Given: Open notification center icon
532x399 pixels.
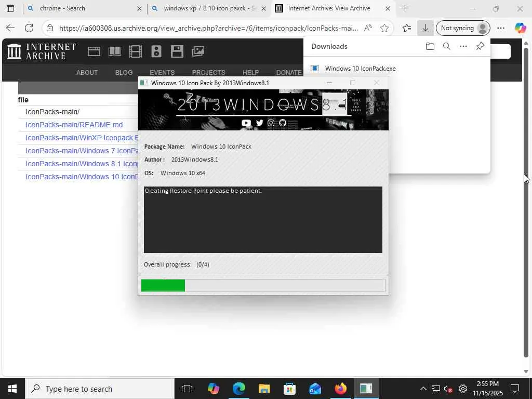Looking at the screenshot, I should click(515, 389).
